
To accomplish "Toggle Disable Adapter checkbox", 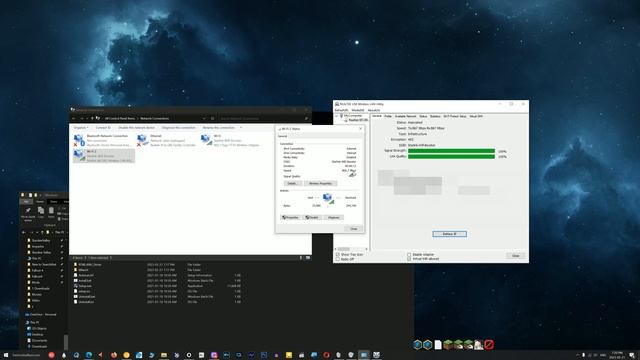I will [409, 254].
